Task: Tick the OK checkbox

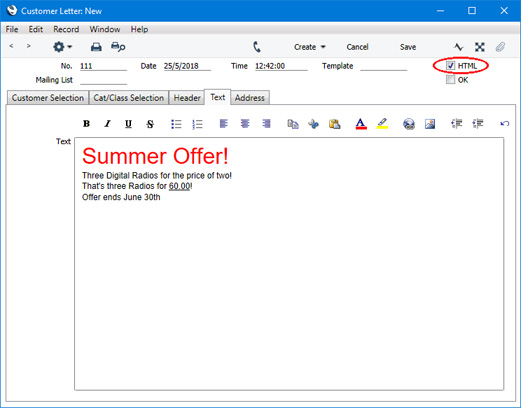Action: pyautogui.click(x=450, y=80)
